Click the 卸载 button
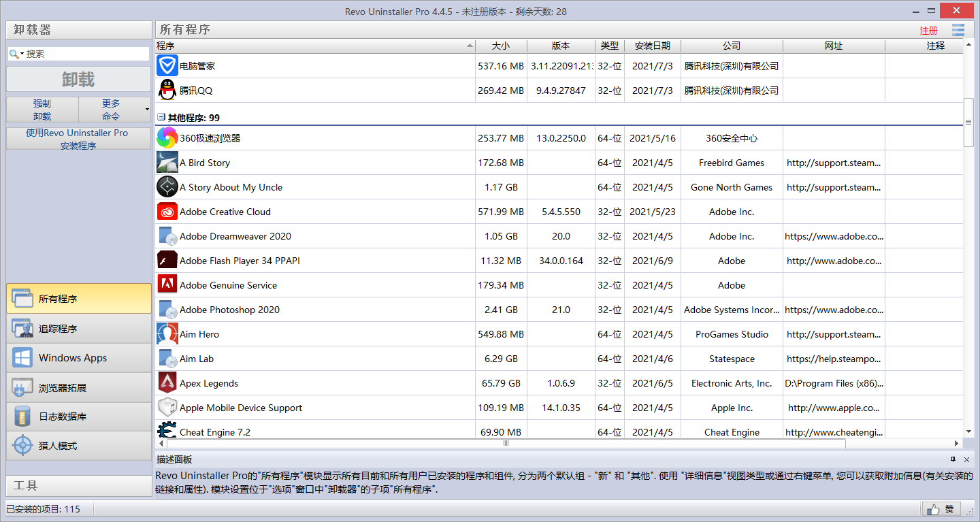Screen dimensions: 980x522 pos(79,79)
